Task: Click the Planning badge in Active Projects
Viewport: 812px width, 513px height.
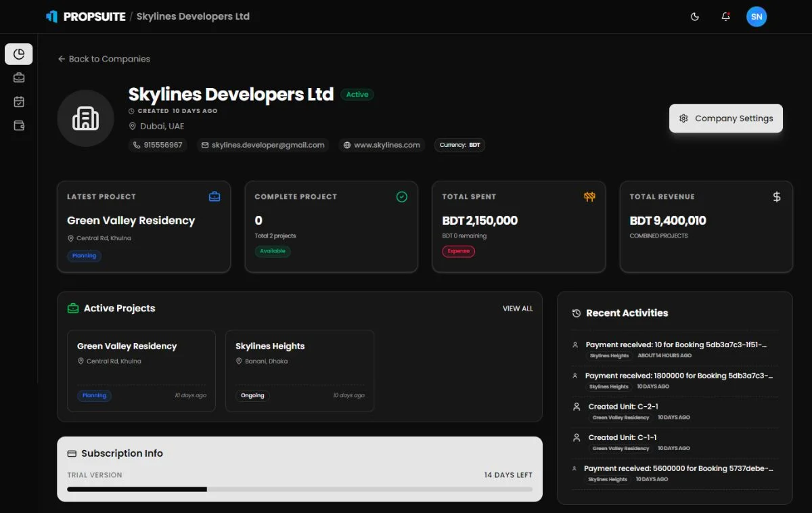Action: pyautogui.click(x=94, y=396)
